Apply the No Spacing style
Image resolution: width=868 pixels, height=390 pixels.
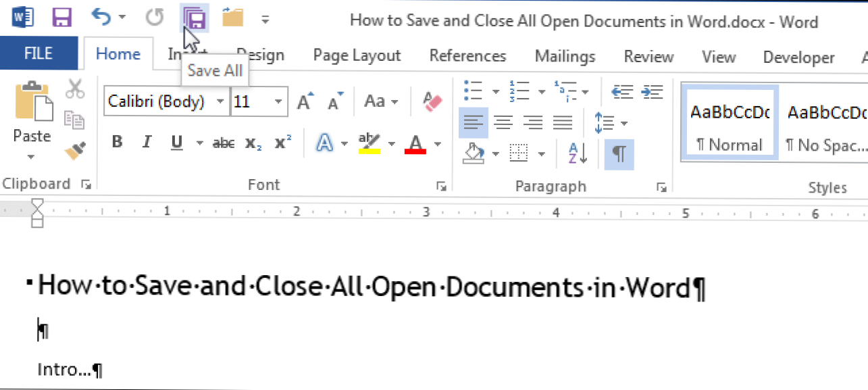827,123
